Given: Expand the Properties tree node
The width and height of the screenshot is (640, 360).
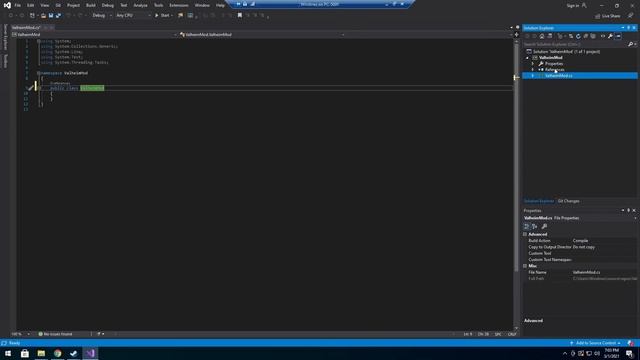Looking at the screenshot, I should pos(533,64).
